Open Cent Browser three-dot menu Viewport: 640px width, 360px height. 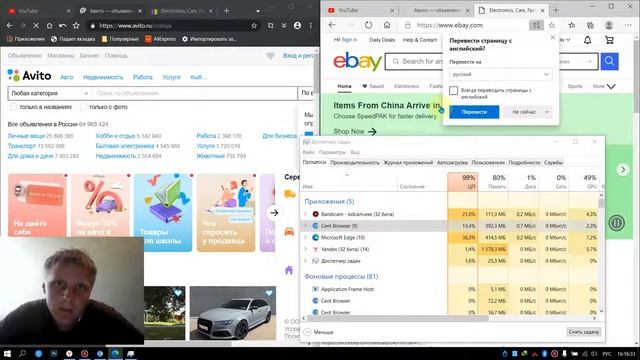coord(311,25)
